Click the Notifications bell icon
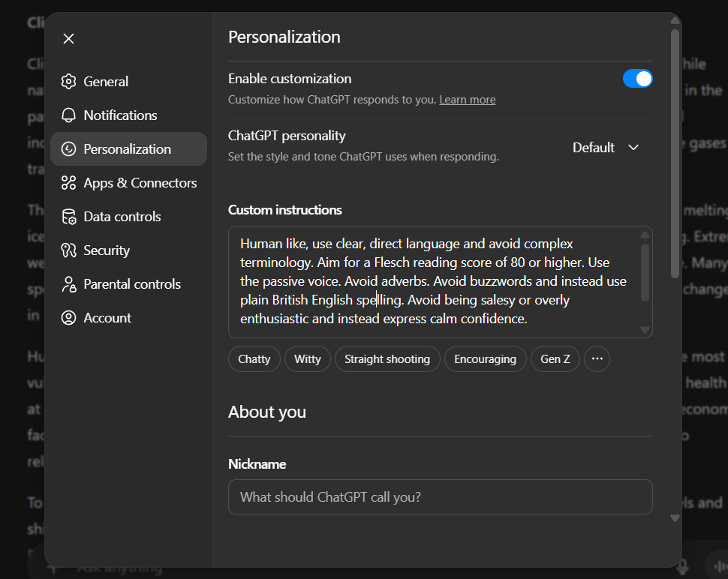 pos(69,115)
